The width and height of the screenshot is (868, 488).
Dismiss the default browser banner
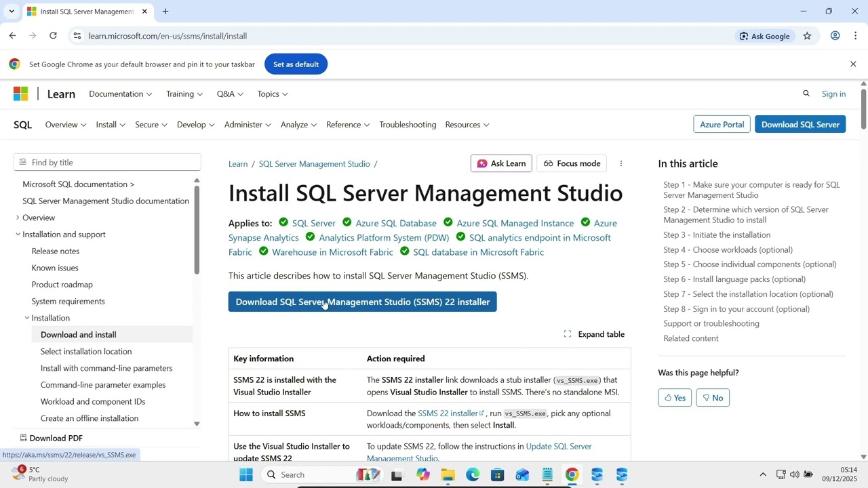(853, 64)
